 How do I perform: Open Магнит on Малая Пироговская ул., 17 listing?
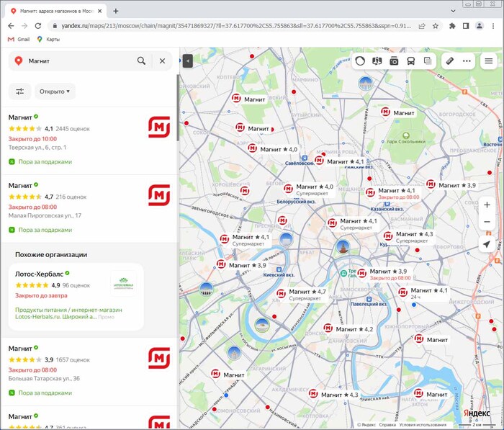(x=89, y=209)
